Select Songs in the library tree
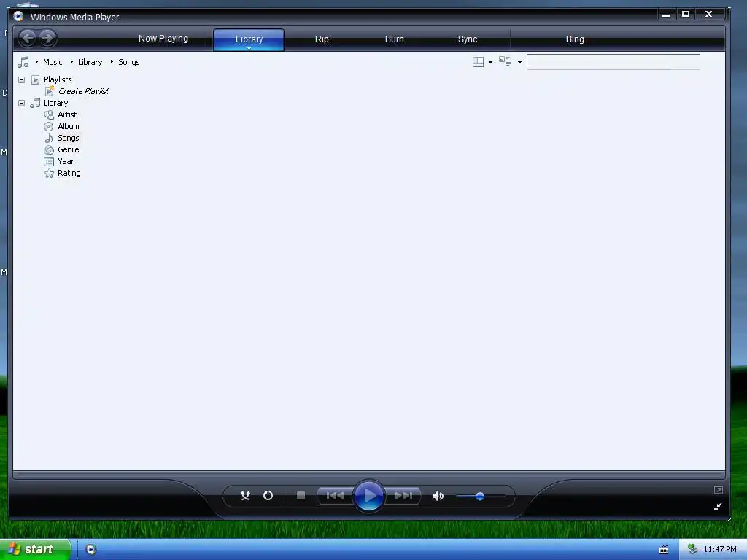747x560 pixels. (x=68, y=138)
